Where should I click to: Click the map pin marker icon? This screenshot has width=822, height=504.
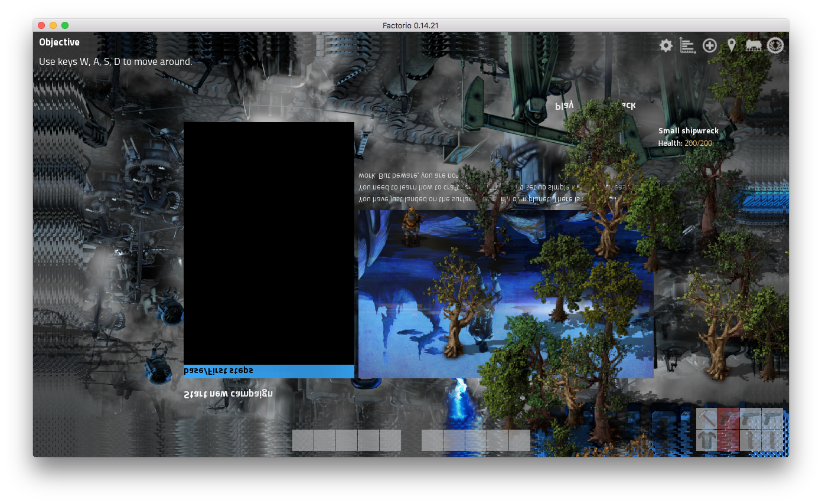coord(732,45)
